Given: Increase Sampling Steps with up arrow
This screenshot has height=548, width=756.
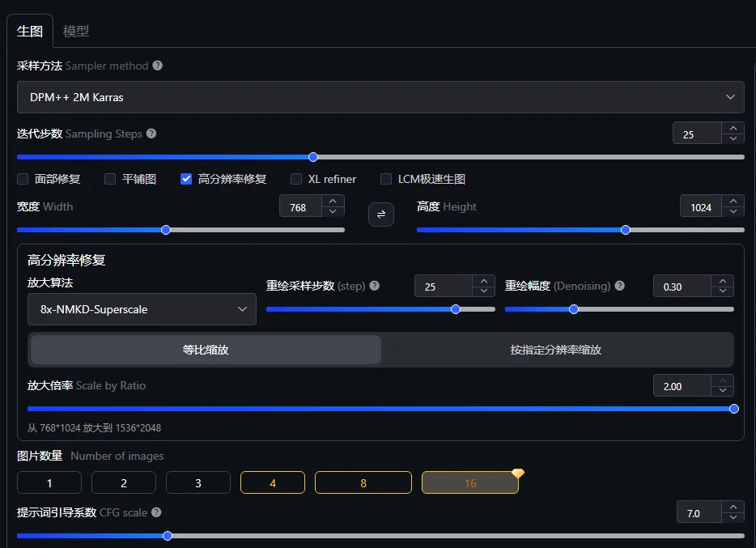Looking at the screenshot, I should [x=733, y=128].
